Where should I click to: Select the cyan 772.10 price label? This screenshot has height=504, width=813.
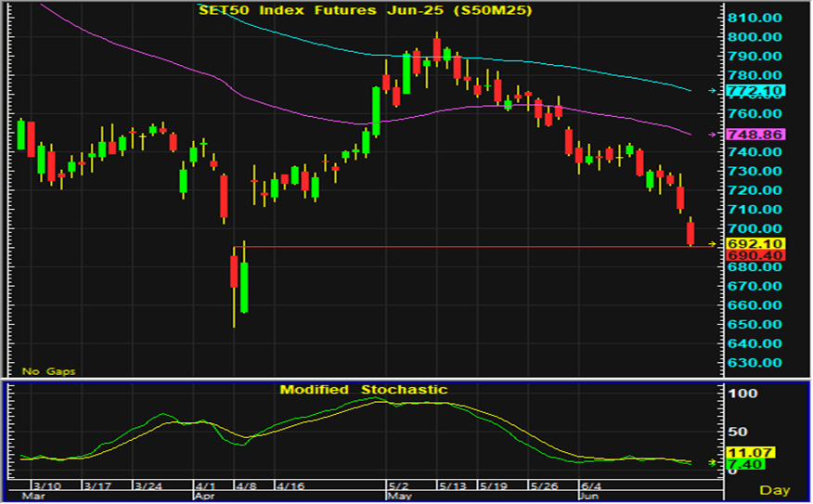[x=755, y=91]
